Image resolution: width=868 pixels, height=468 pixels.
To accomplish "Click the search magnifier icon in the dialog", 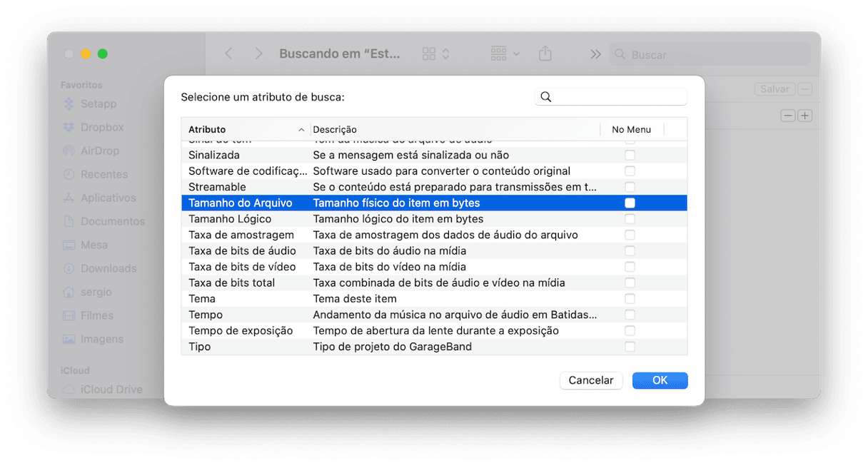I will (546, 97).
